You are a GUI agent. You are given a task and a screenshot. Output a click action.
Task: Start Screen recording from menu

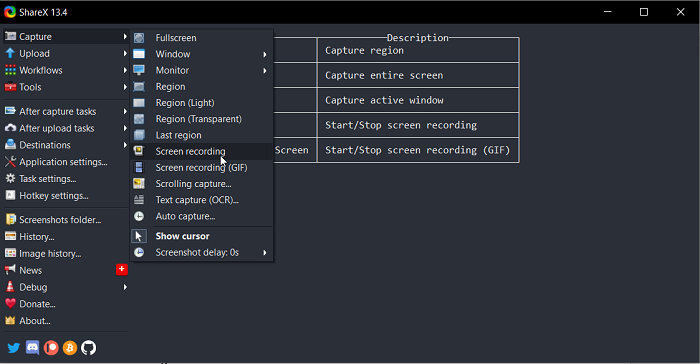(x=202, y=151)
